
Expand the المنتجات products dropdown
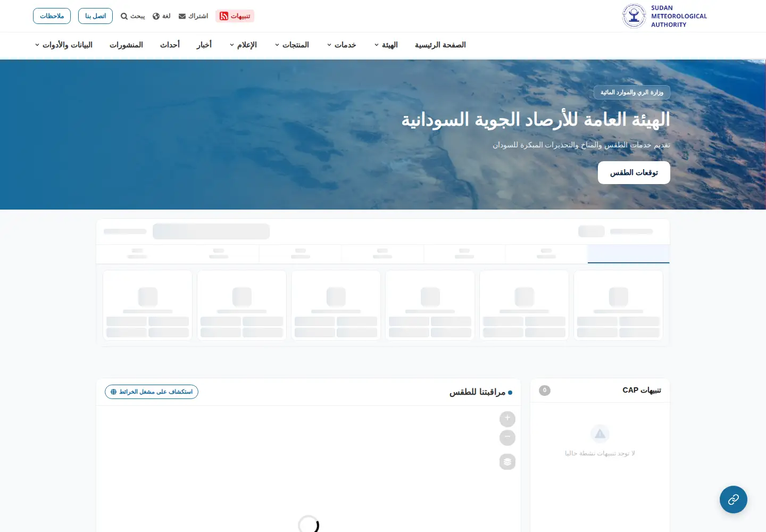(x=292, y=45)
